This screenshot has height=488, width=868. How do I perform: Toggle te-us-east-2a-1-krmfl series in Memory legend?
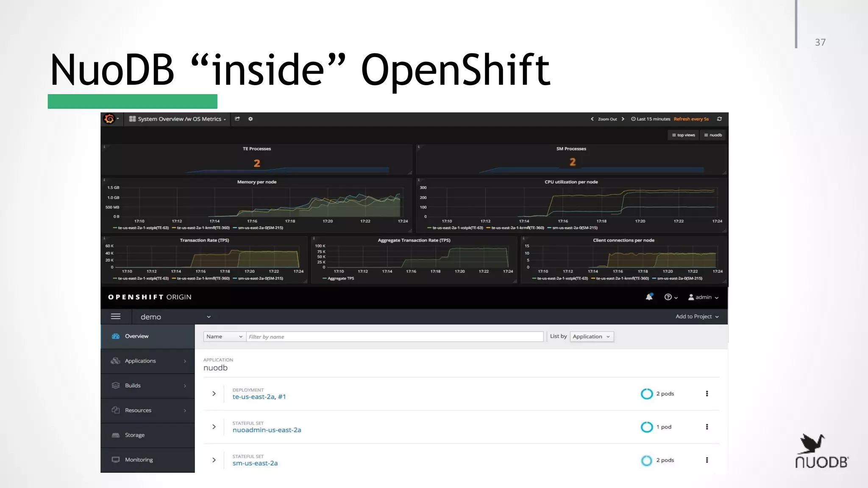point(200,228)
